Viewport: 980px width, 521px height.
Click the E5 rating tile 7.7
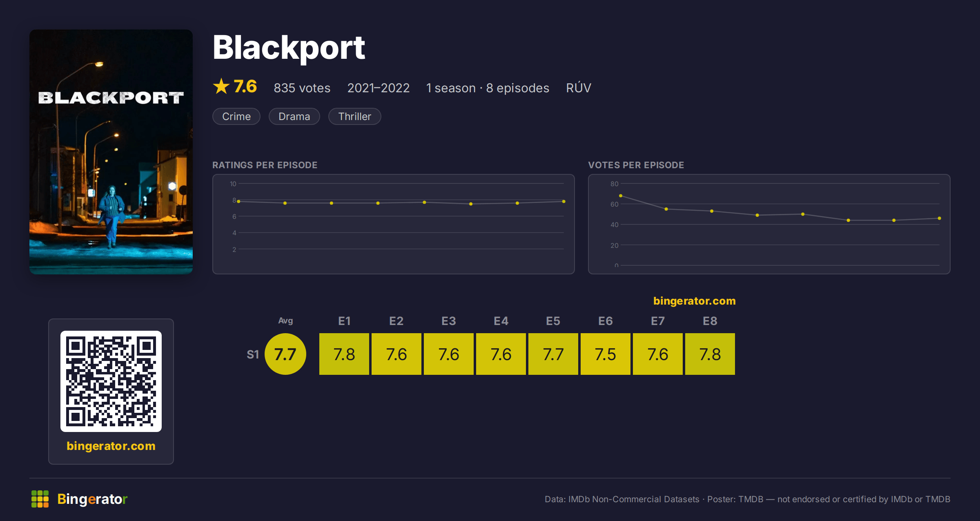[x=553, y=354]
